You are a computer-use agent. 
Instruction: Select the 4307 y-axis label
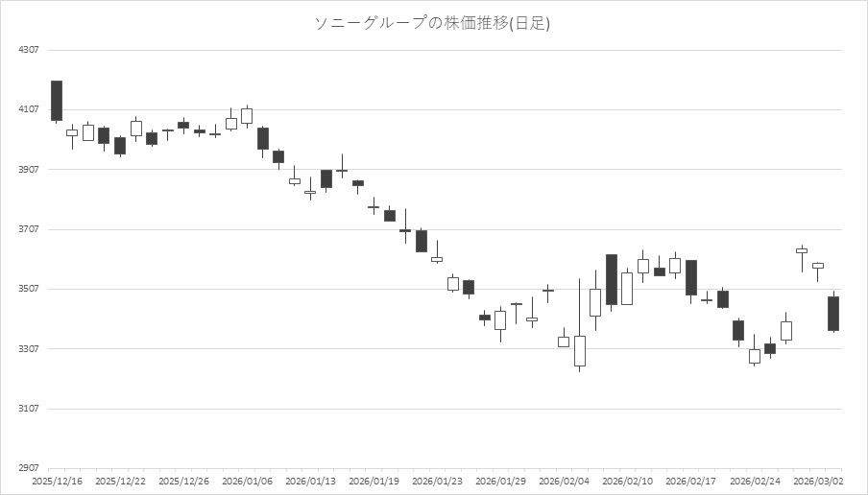coord(29,50)
